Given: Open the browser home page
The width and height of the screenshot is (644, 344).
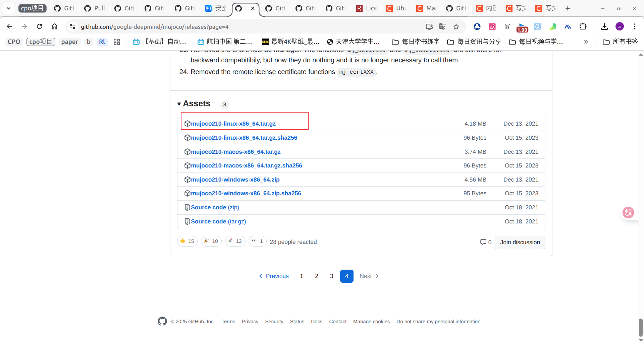Looking at the screenshot, I should (54, 26).
